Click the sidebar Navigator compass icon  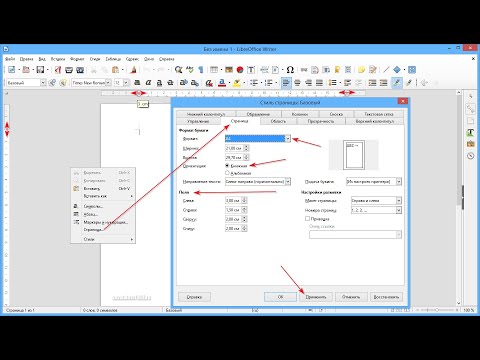click(x=470, y=155)
